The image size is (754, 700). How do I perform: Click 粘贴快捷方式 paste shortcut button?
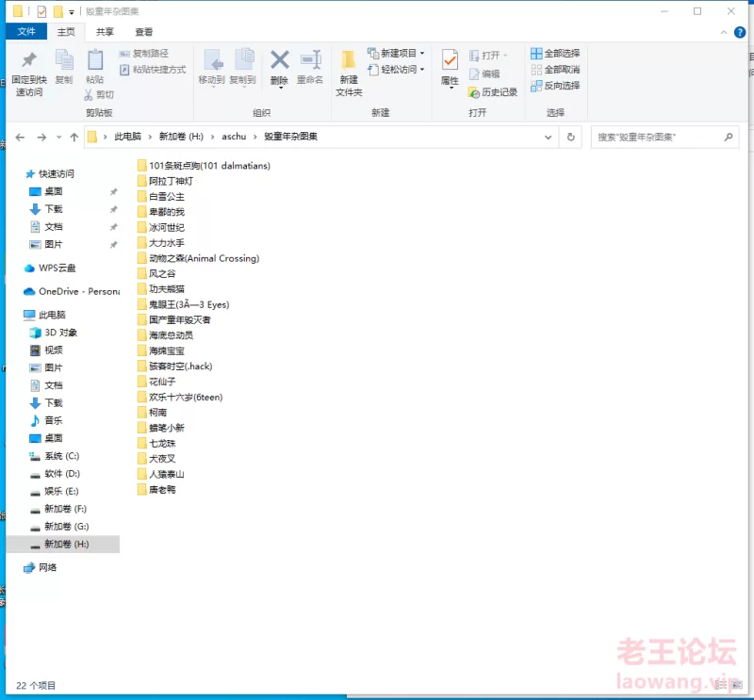tap(153, 69)
